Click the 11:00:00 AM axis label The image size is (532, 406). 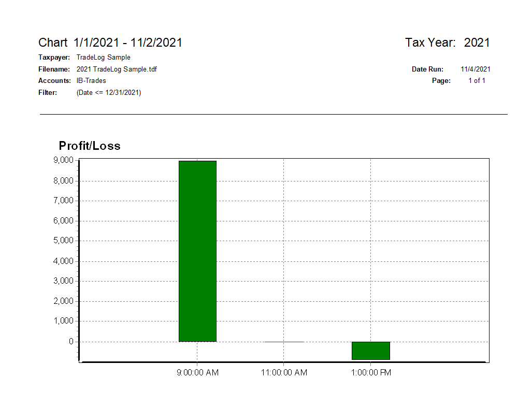point(284,373)
